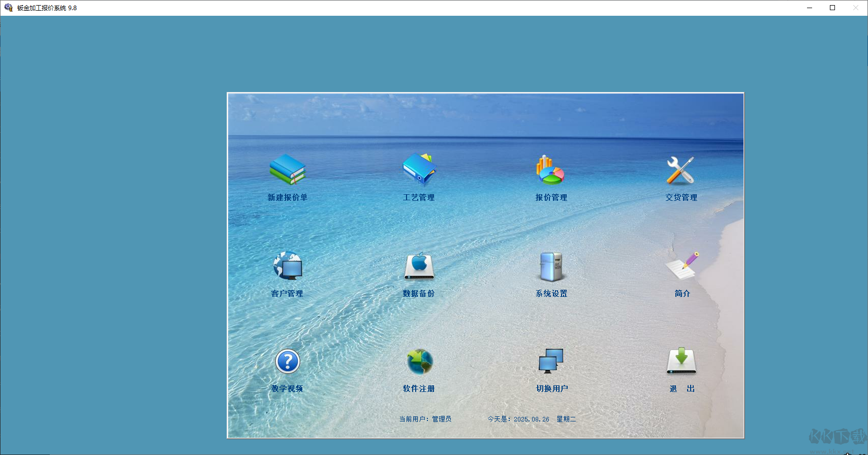Maximize the 钣金加工报价系统 window
The width and height of the screenshot is (868, 455).
click(x=832, y=8)
